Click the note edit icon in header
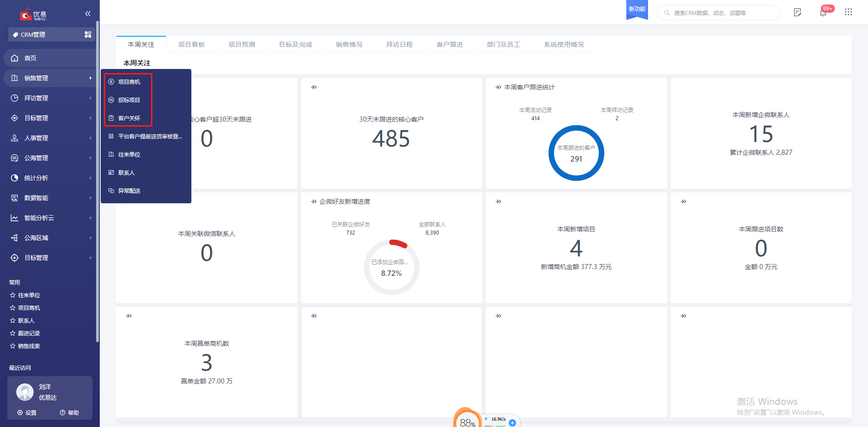This screenshot has width=868, height=427. (x=797, y=13)
